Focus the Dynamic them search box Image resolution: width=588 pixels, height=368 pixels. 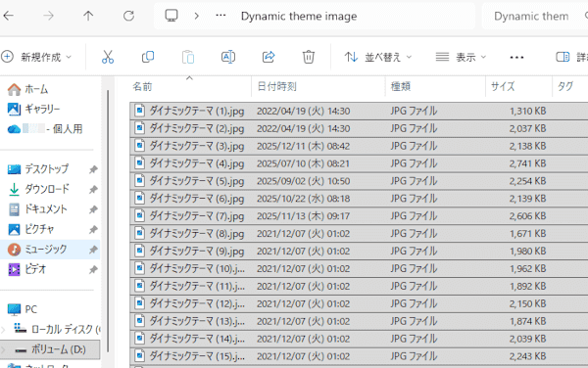pyautogui.click(x=534, y=16)
